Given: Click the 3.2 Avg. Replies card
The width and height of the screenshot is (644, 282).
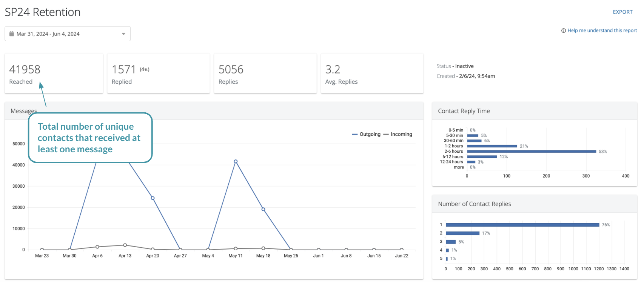Looking at the screenshot, I should click(372, 74).
